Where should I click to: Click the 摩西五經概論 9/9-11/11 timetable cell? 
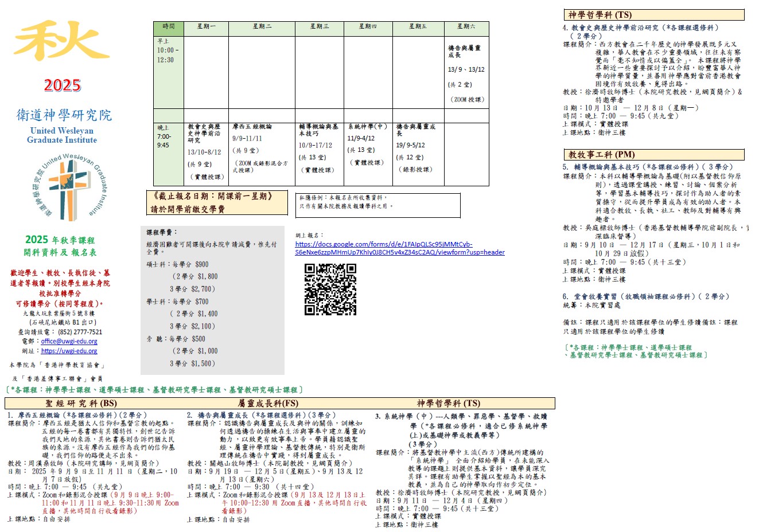point(262,154)
